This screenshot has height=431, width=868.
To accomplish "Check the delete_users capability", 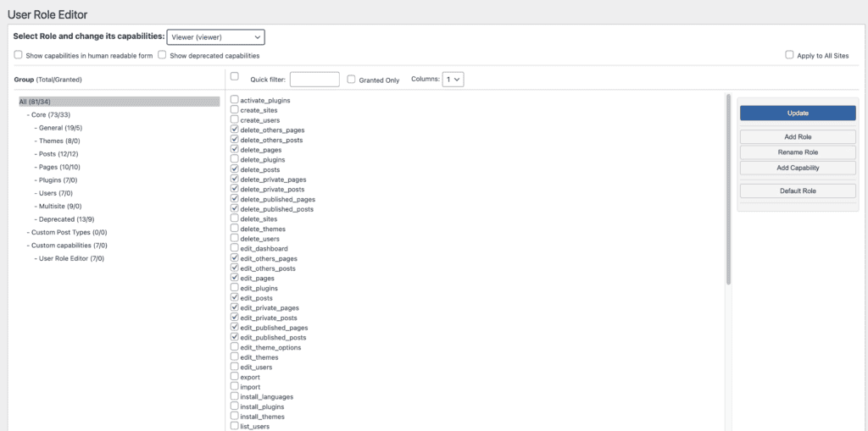I will point(235,238).
